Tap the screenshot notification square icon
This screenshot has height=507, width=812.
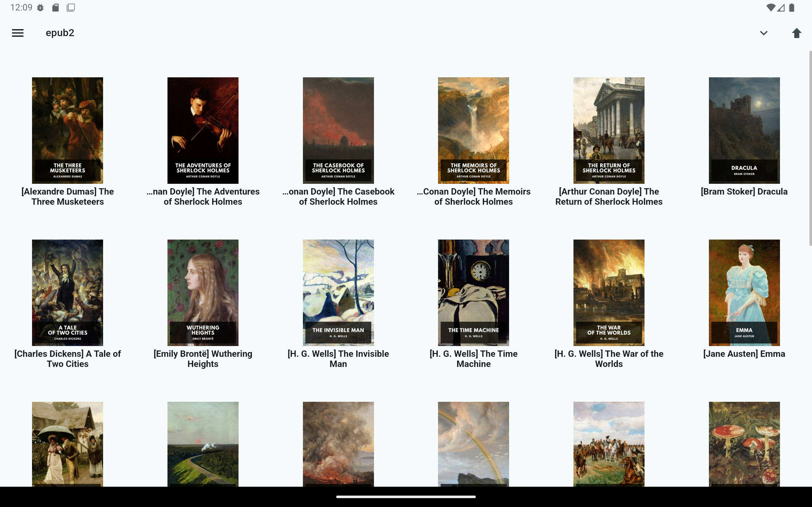click(x=71, y=7)
